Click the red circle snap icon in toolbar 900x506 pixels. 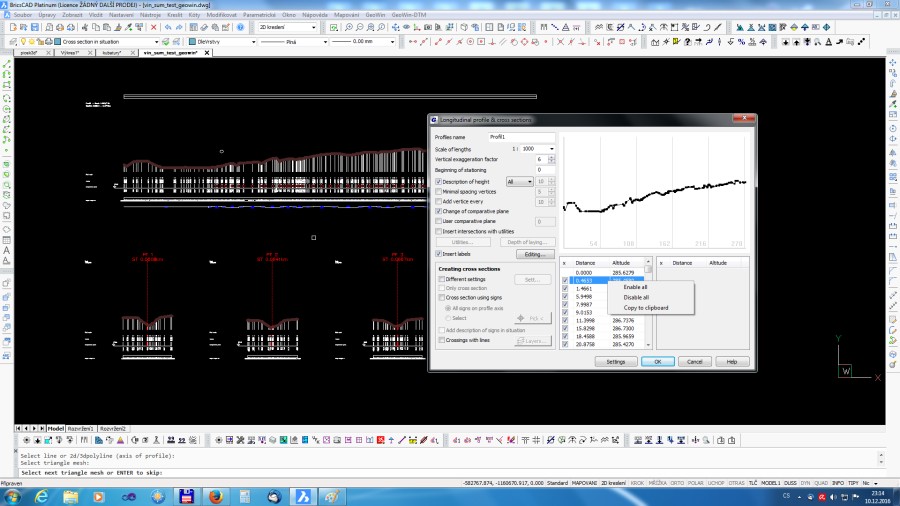[470, 42]
